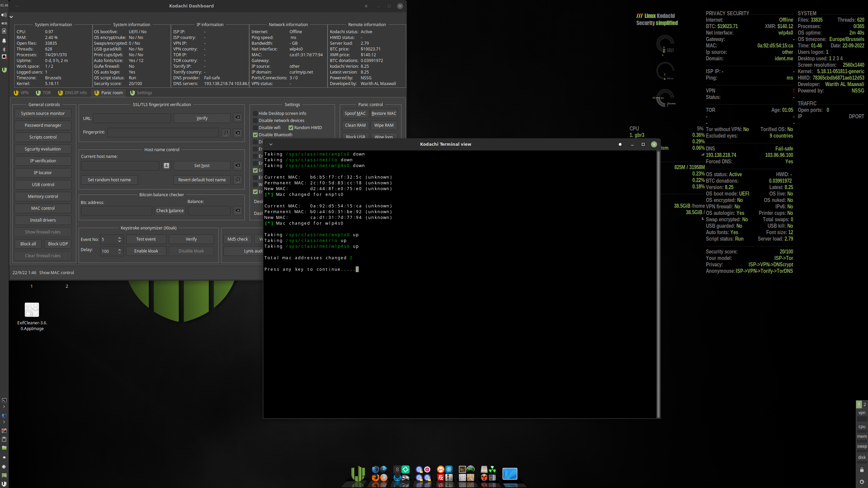Open the Kodachi menu icon at panel bottom
Viewport: 868px width, 488px height.
(x=4, y=484)
